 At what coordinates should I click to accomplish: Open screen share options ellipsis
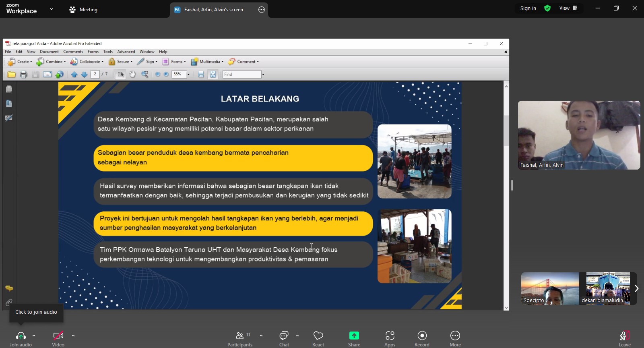tap(262, 10)
